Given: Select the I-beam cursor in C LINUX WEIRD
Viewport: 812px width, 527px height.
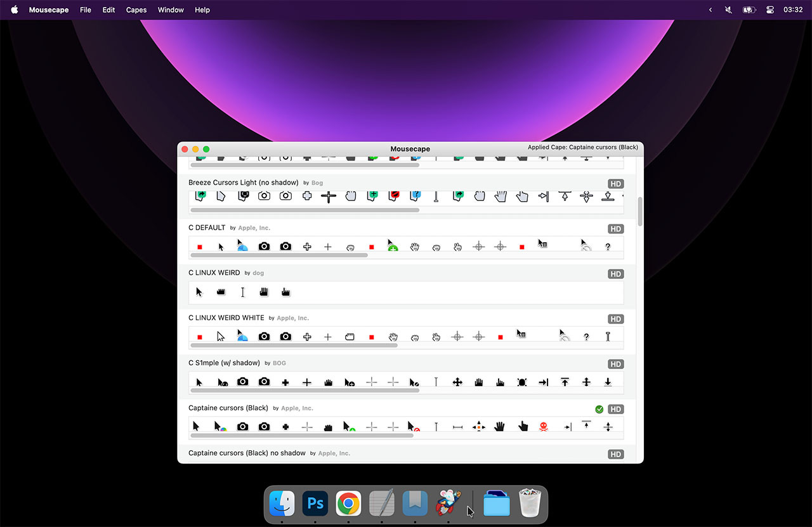Looking at the screenshot, I should 242,292.
